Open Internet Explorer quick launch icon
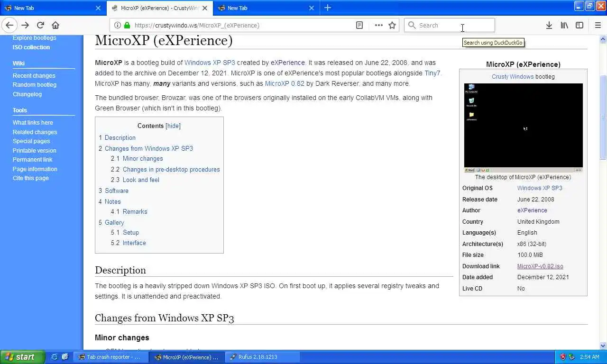Image resolution: width=607 pixels, height=364 pixels. point(55,357)
